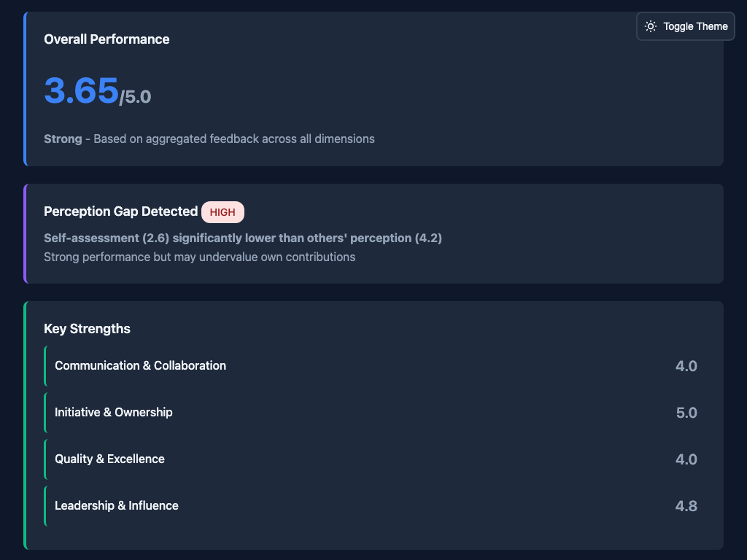Click the purple accent bar on gap card
Screen dimensions: 747x560
coord(26,233)
